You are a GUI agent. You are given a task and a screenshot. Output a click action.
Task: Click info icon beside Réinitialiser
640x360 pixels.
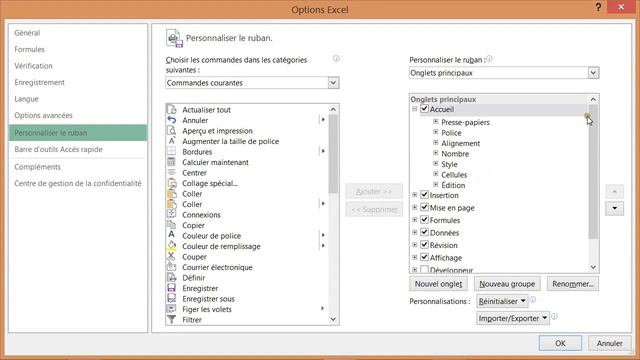[x=533, y=300]
